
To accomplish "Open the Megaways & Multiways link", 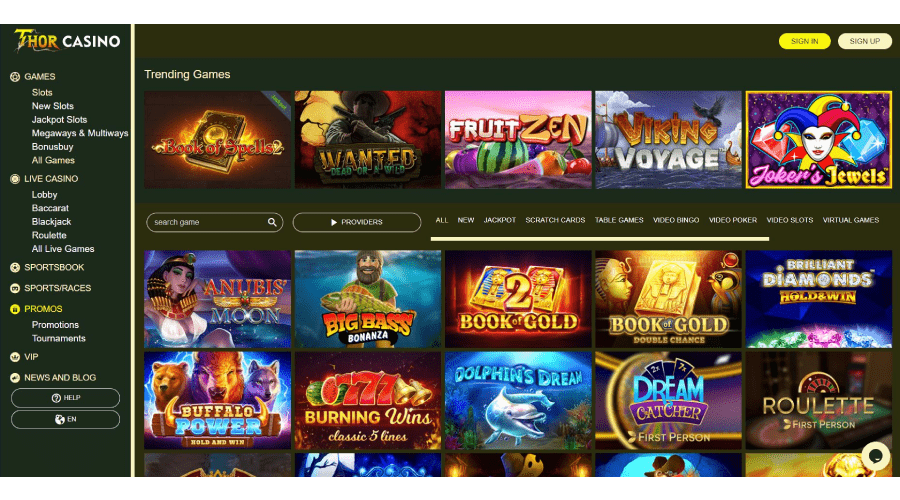I will [x=80, y=133].
